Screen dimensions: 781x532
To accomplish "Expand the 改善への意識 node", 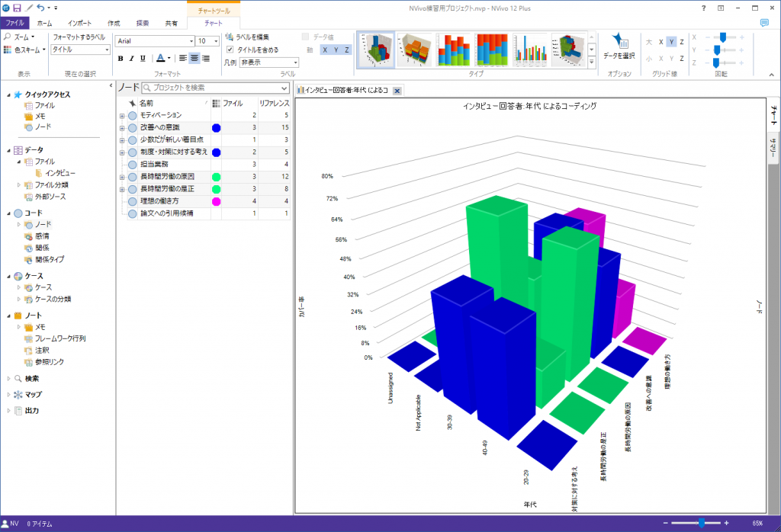I will (122, 127).
